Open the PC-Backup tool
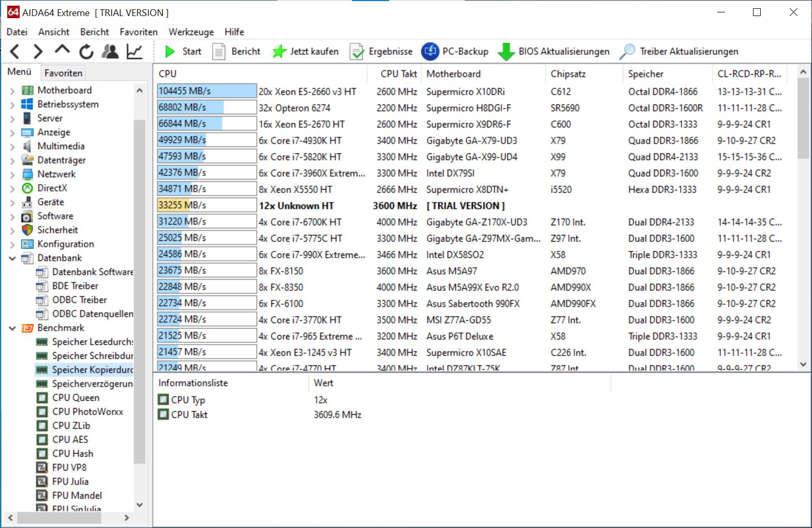This screenshot has height=528, width=812. coord(455,51)
